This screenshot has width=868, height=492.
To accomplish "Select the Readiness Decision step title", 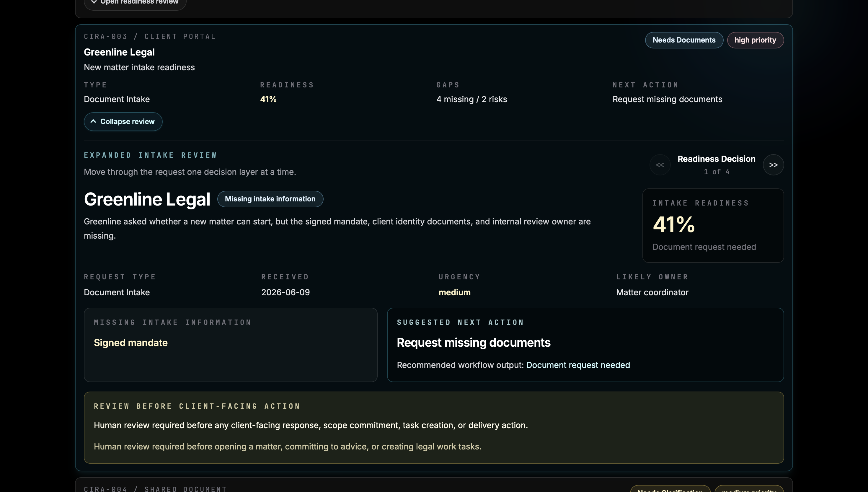I will pos(716,159).
